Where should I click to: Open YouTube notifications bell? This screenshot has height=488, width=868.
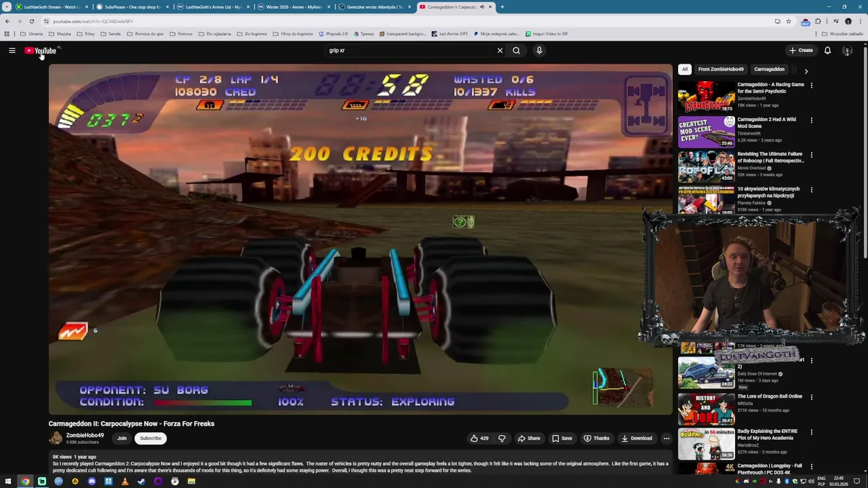(x=827, y=50)
